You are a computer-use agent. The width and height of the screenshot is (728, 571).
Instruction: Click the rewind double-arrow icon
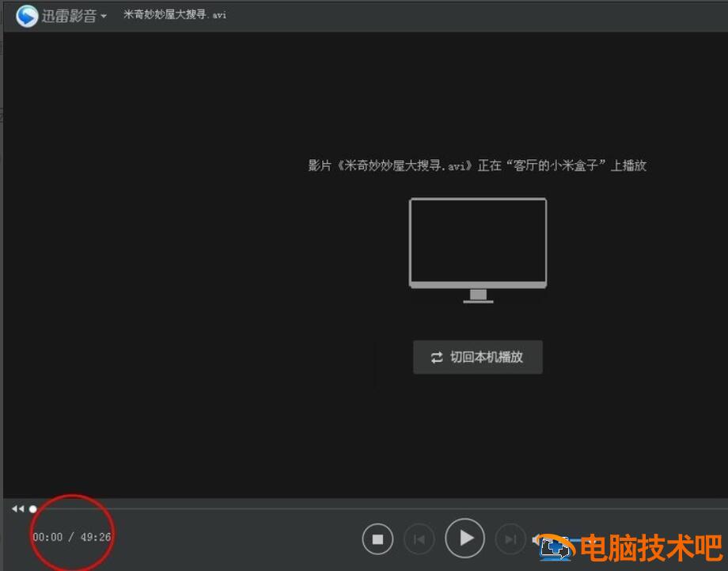point(17,508)
